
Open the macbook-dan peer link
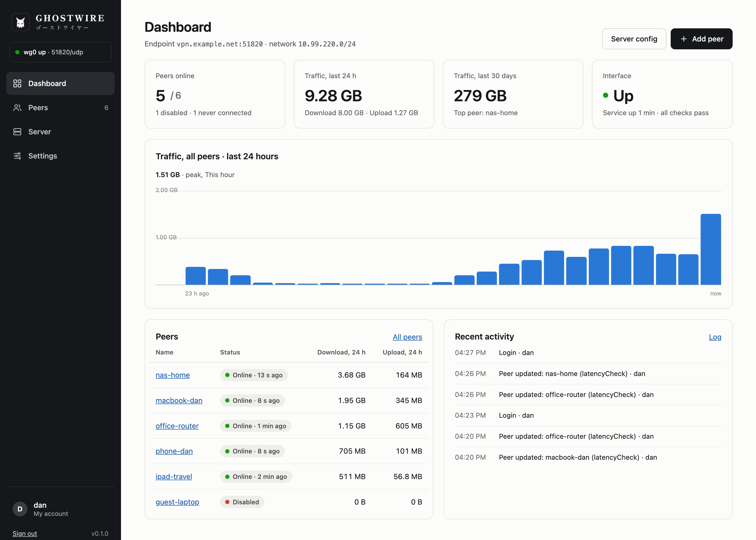coord(179,400)
